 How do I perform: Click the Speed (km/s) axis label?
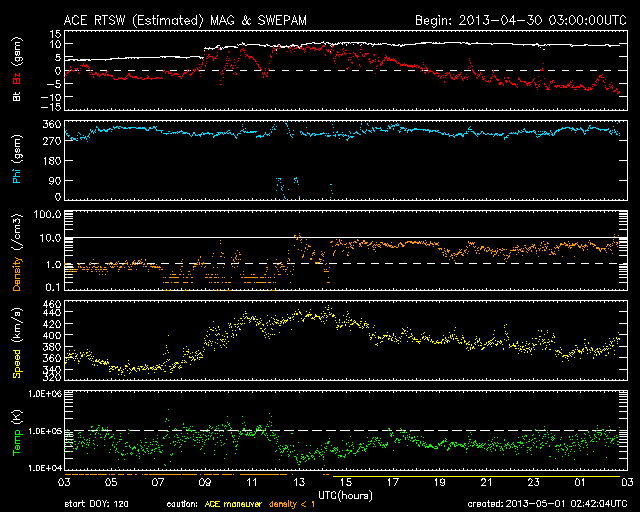tap(15, 340)
